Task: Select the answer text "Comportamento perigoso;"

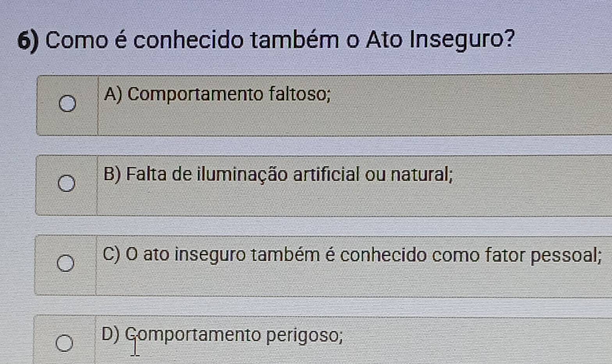Action: (235, 335)
